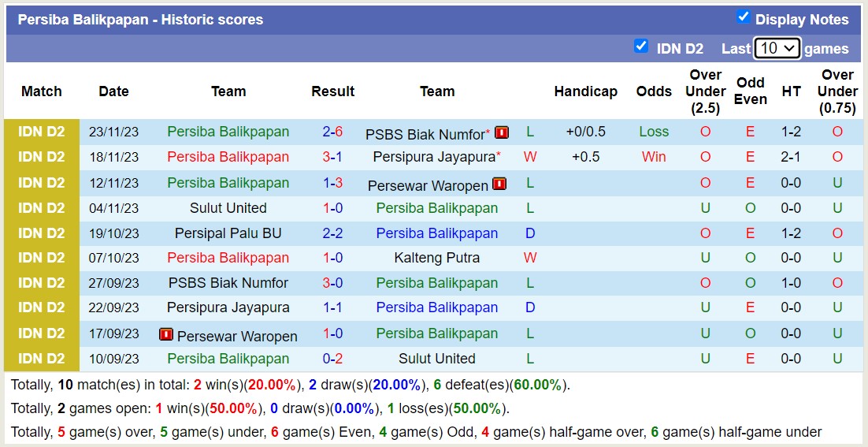Click the 2-1 half-time score
Image resolution: width=868 pixels, height=447 pixels.
(x=791, y=157)
